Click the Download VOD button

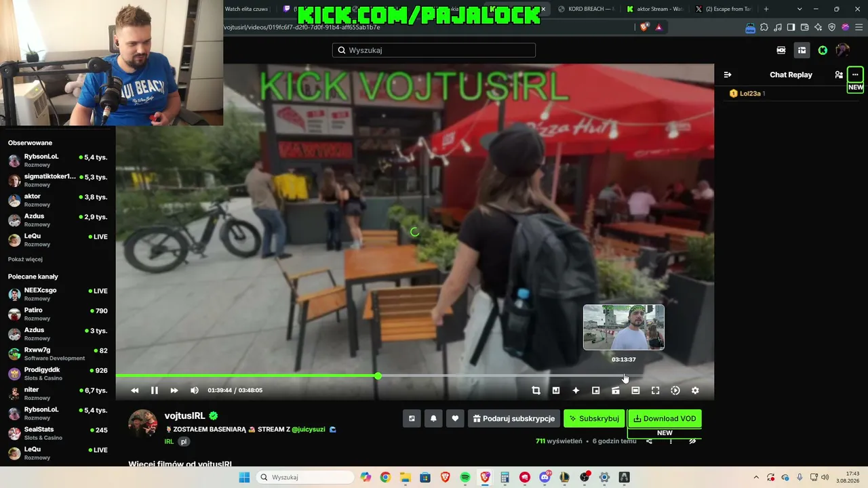point(665,419)
